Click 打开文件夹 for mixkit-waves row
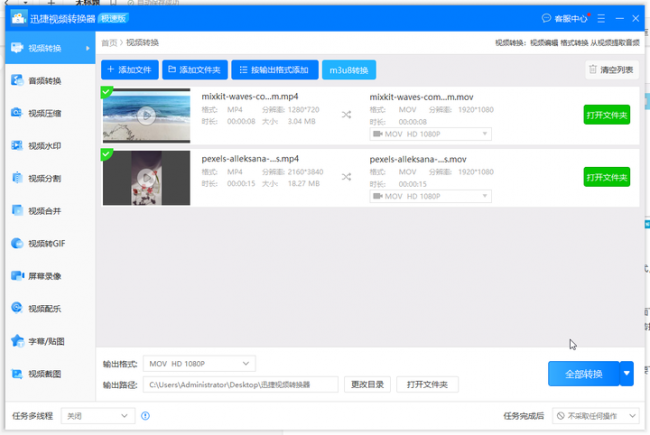This screenshot has height=435, width=650. click(606, 115)
